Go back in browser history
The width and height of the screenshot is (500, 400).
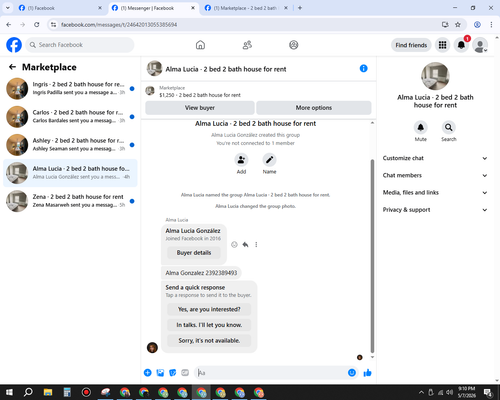pyautogui.click(x=9, y=25)
